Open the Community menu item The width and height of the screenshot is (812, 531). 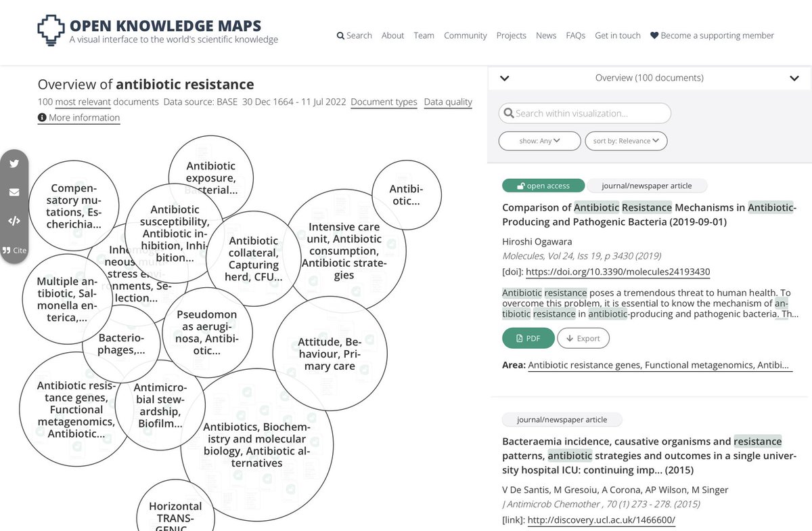pos(465,35)
